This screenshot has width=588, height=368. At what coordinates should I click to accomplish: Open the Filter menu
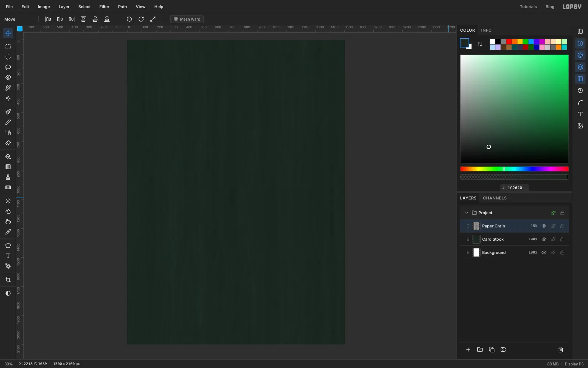coord(104,7)
